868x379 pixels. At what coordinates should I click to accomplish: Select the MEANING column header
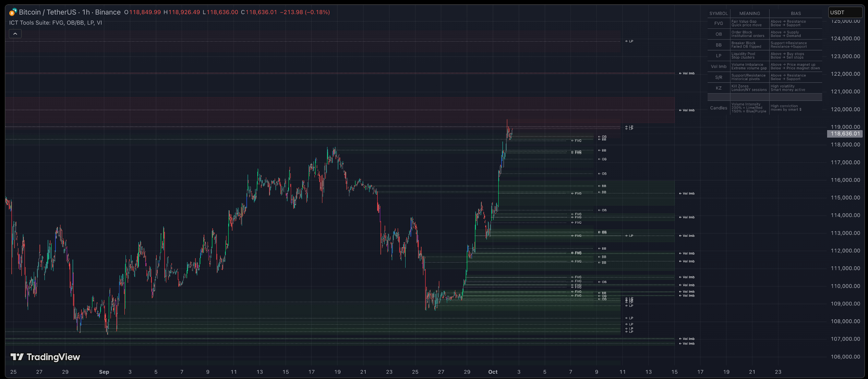[x=749, y=14]
